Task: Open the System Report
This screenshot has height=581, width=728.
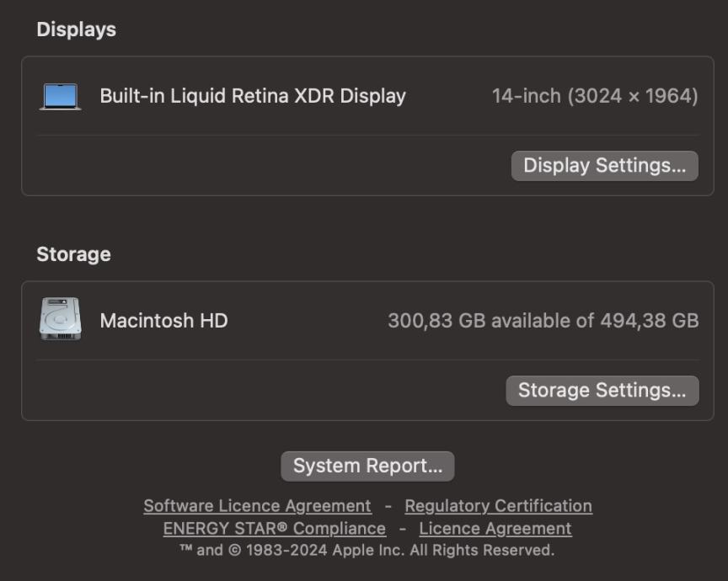Action: tap(367, 466)
